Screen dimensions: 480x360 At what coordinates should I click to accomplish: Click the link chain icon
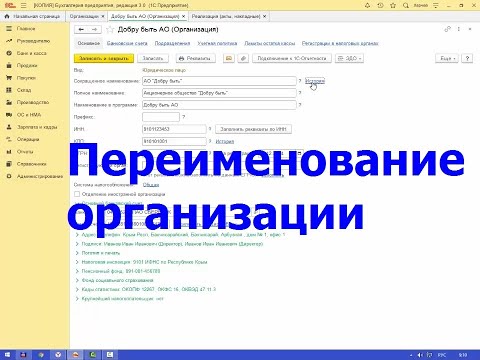point(447,29)
